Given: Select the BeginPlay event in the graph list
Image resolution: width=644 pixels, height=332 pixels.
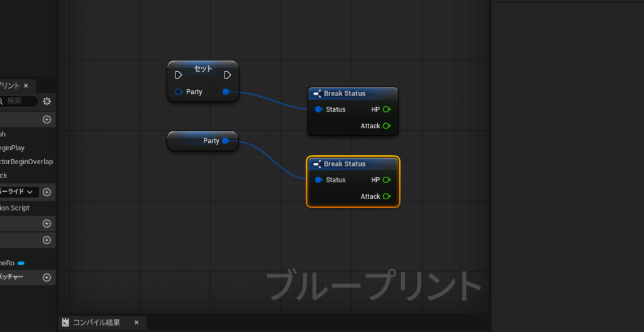Looking at the screenshot, I should [x=14, y=148].
